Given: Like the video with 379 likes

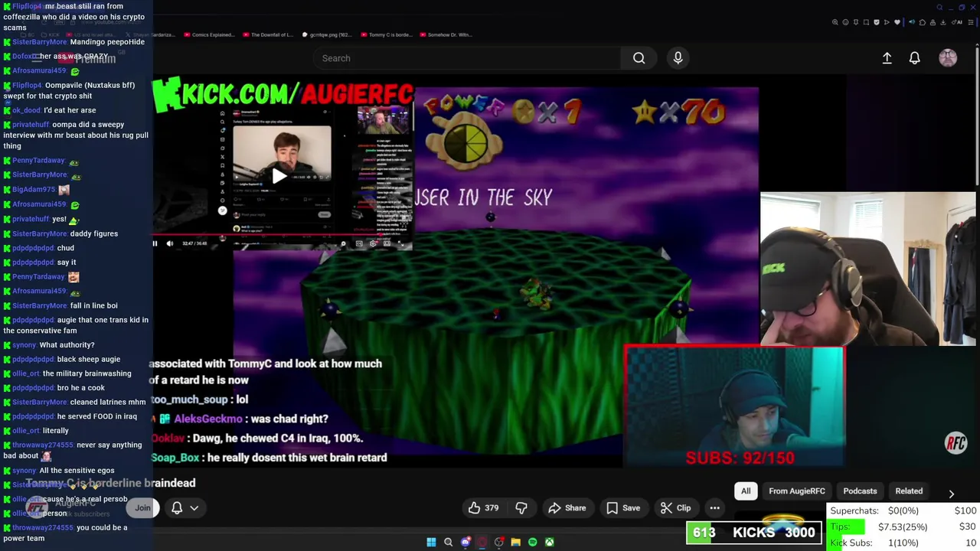Looking at the screenshot, I should click(x=483, y=507).
